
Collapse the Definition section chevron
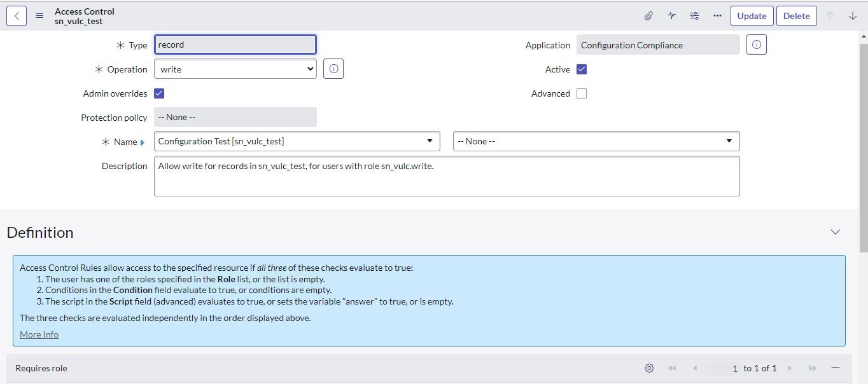pyautogui.click(x=836, y=232)
